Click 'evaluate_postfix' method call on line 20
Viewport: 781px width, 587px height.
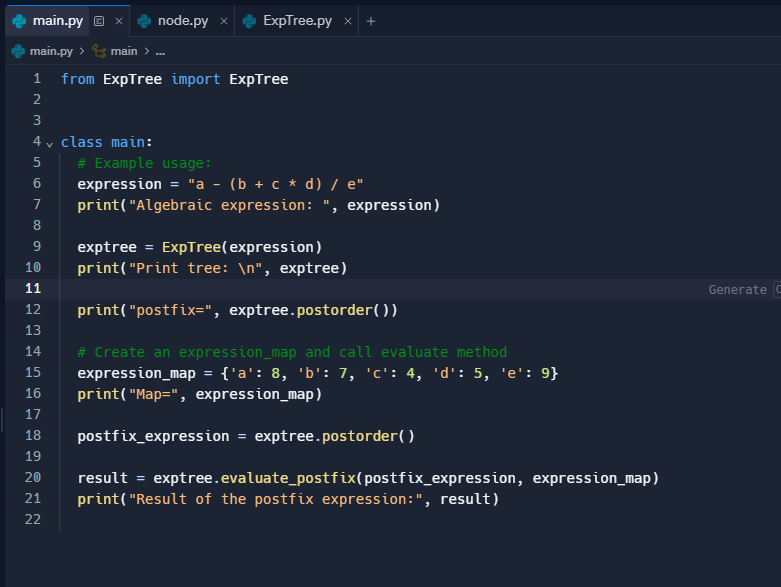(x=288, y=478)
